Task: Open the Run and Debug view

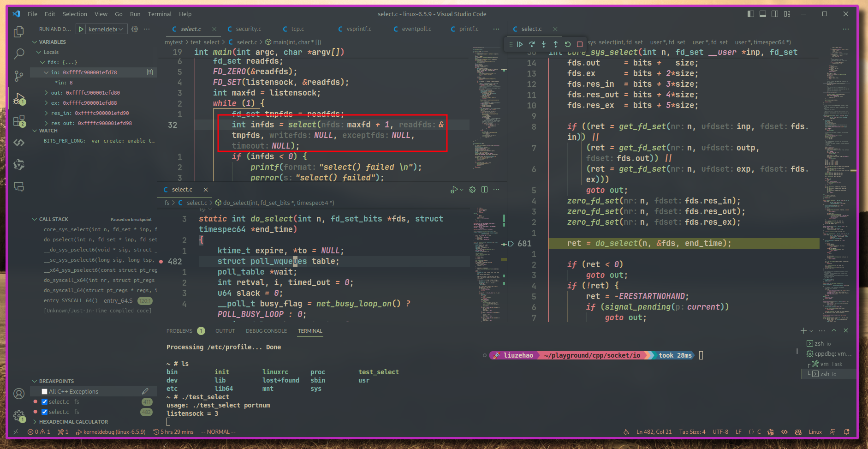Action: tap(19, 98)
